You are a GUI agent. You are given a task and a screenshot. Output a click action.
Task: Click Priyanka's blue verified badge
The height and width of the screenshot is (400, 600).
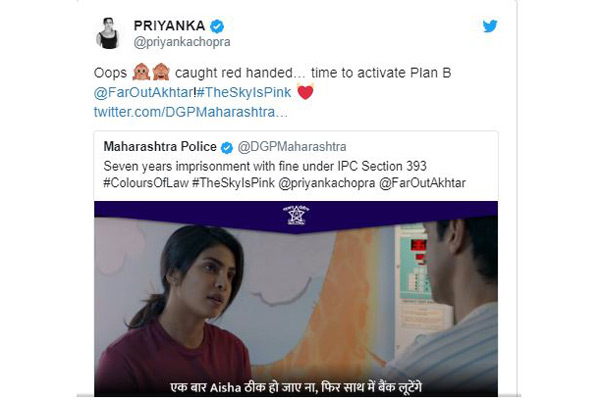point(217,26)
